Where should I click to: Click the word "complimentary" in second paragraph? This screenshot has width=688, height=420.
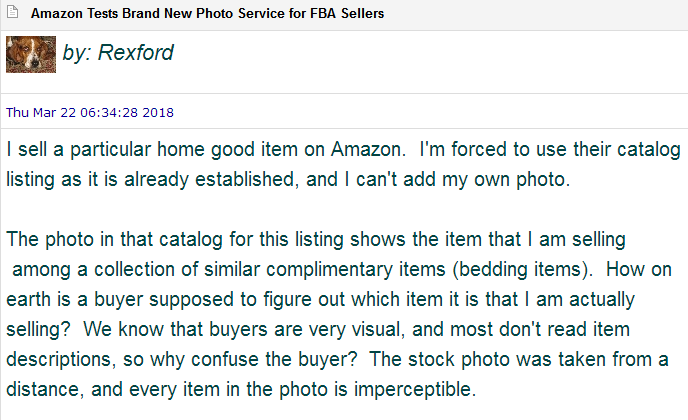tap(330, 270)
